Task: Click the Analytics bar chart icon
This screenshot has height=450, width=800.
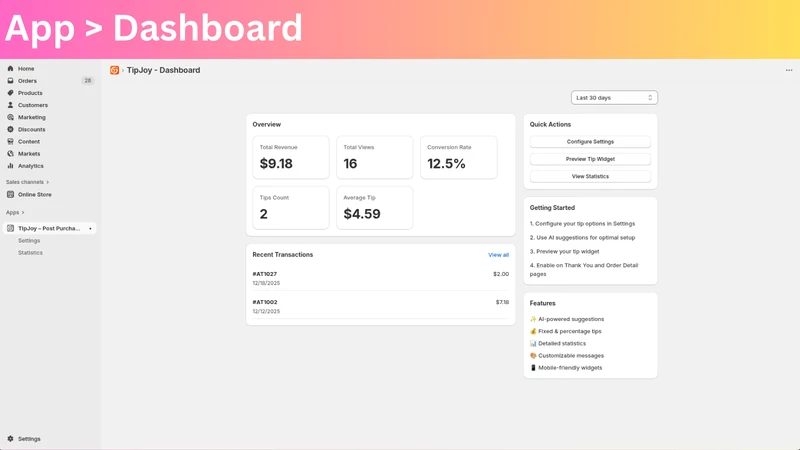Action: (10, 166)
